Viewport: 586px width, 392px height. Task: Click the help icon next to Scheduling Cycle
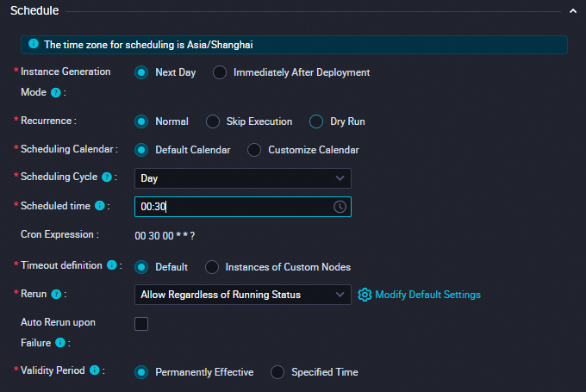pos(108,177)
